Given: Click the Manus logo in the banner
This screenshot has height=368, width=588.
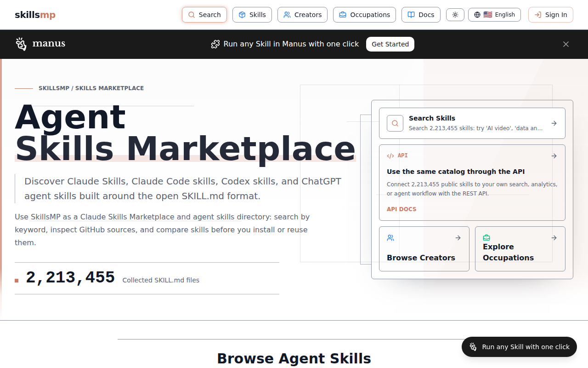Looking at the screenshot, I should click(40, 44).
